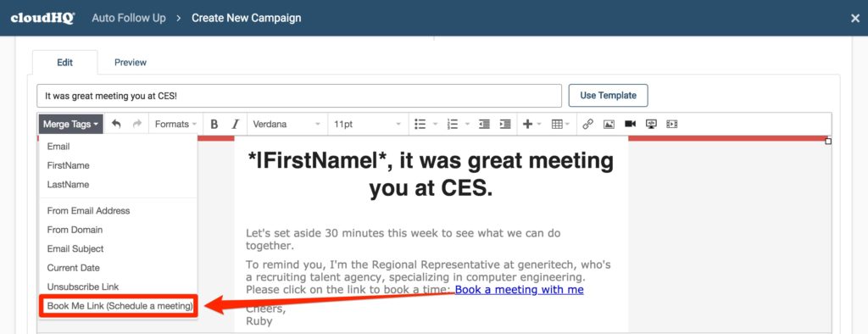Open the Verdana font family dropdown
This screenshot has height=334, width=868.
point(287,124)
